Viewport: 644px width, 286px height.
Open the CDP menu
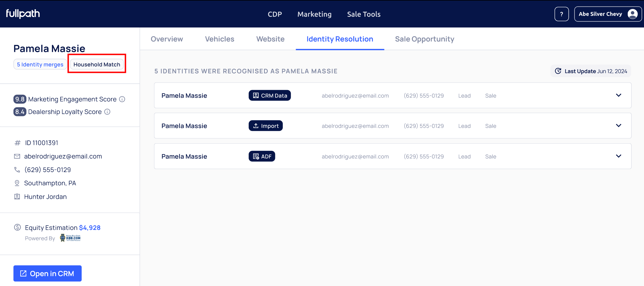pos(275,14)
